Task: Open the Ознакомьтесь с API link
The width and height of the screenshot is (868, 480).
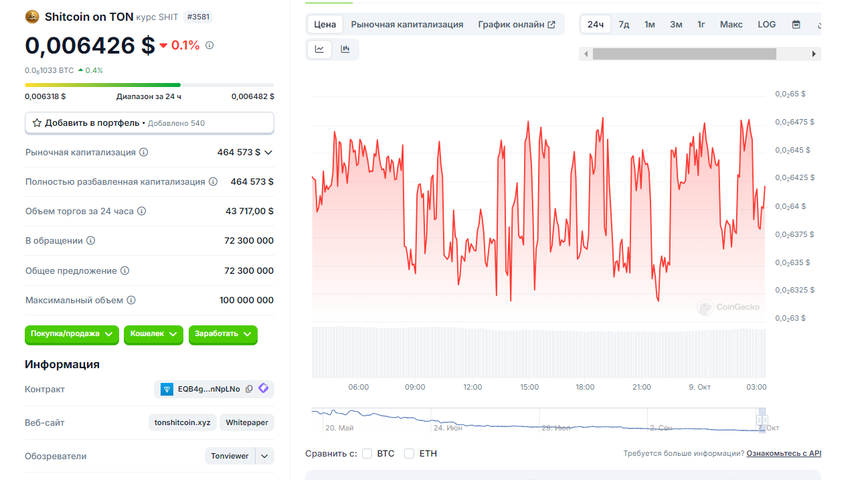Action: (x=784, y=454)
